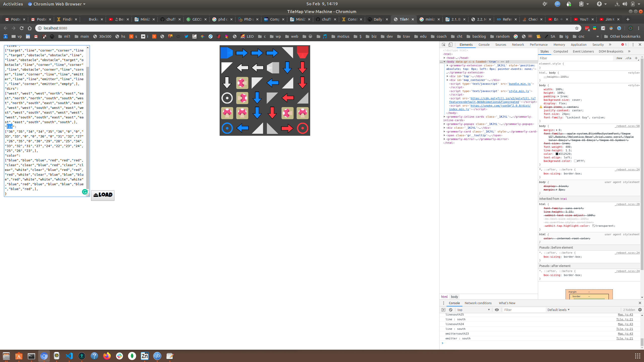Open the Other bookmarks folder

click(622, 36)
